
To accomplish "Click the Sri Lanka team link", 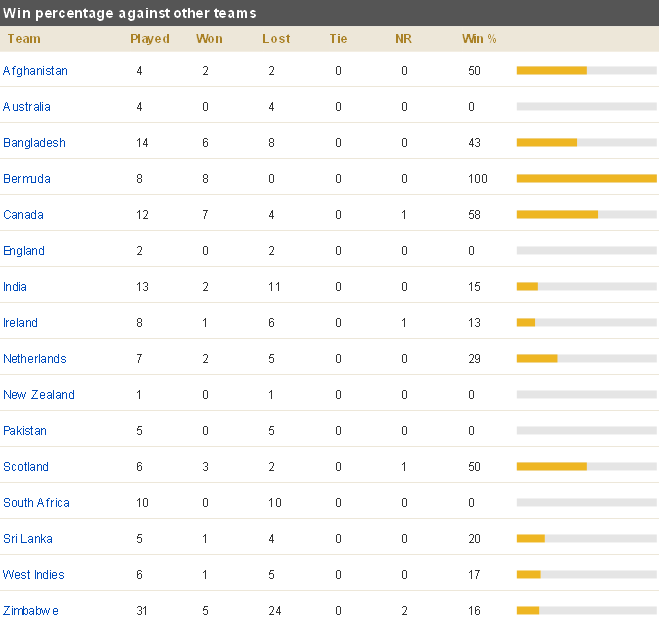I will [x=28, y=539].
